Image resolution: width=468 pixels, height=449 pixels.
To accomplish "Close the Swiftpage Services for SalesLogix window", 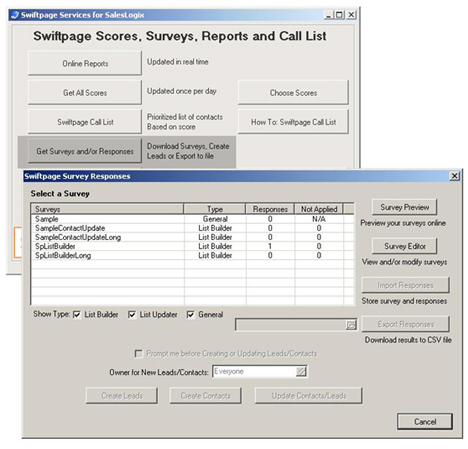I will 351,15.
